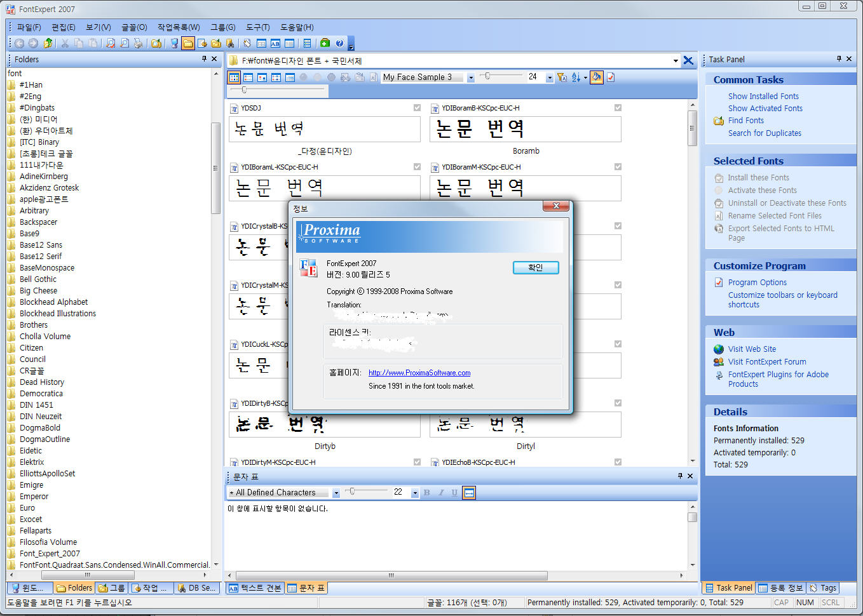Close the font folder path bar with the X icon
Screen dimensions: 863x616
688,60
